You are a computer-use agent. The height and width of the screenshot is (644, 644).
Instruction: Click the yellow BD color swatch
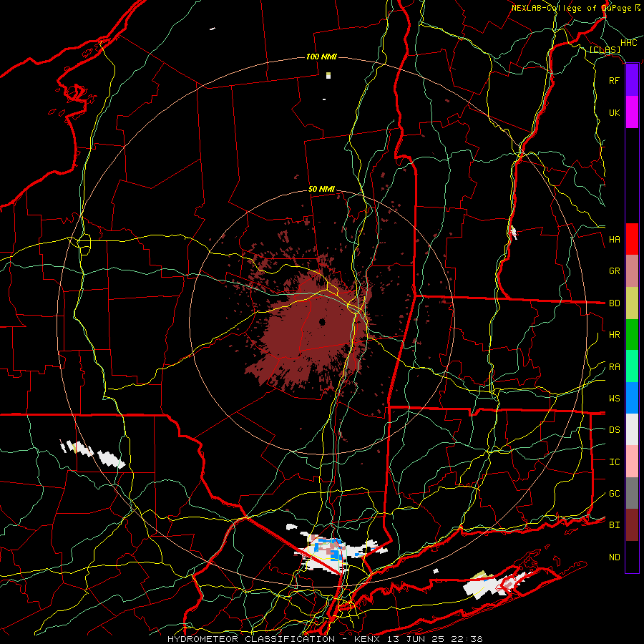coord(632,303)
